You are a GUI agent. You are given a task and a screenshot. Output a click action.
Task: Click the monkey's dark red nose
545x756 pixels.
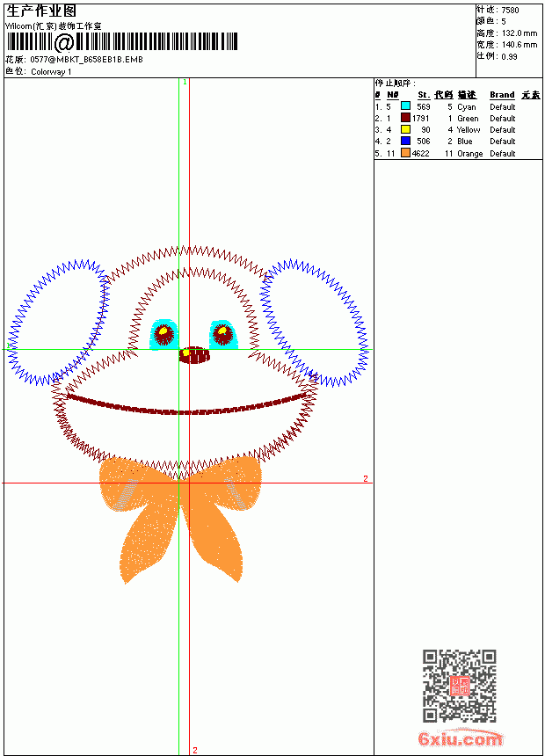(x=194, y=355)
